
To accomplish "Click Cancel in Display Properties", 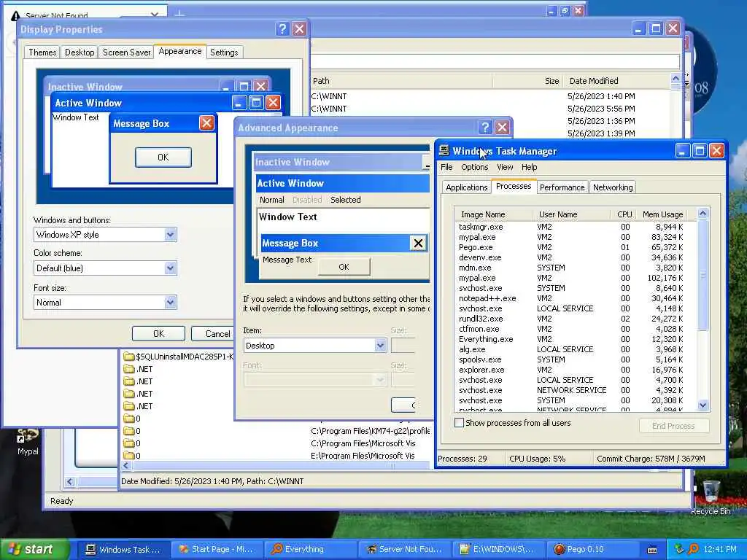I will coord(212,334).
